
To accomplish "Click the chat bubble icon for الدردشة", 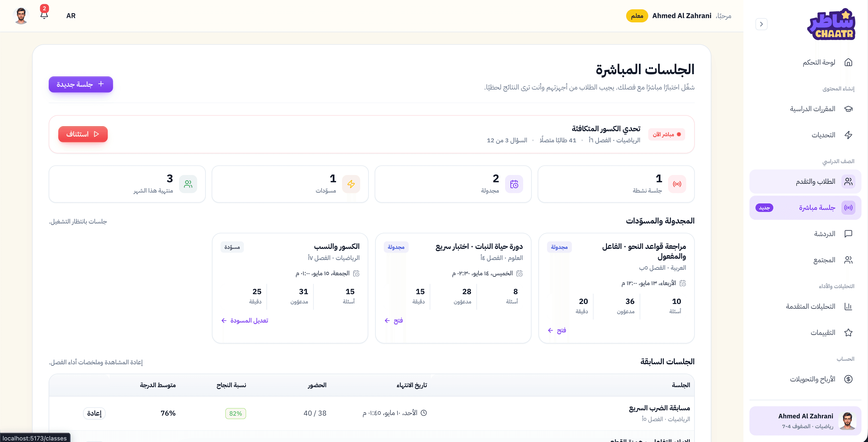I will coord(848,234).
